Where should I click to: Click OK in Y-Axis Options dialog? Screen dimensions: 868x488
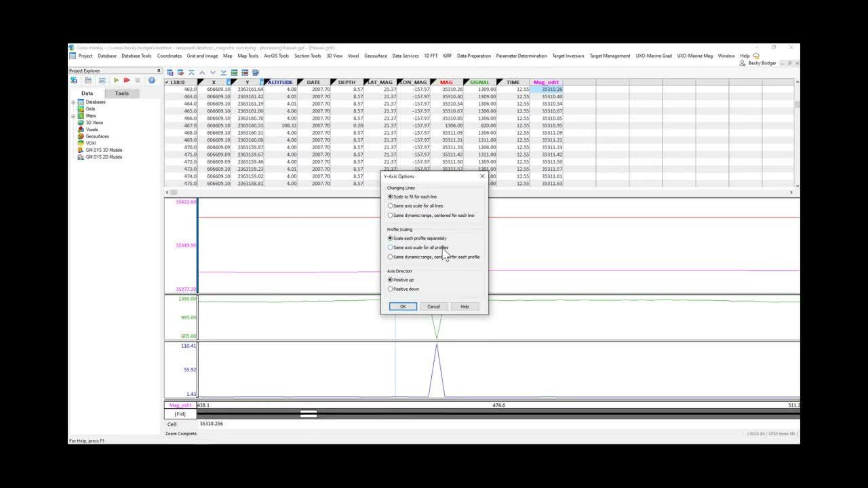click(x=403, y=306)
